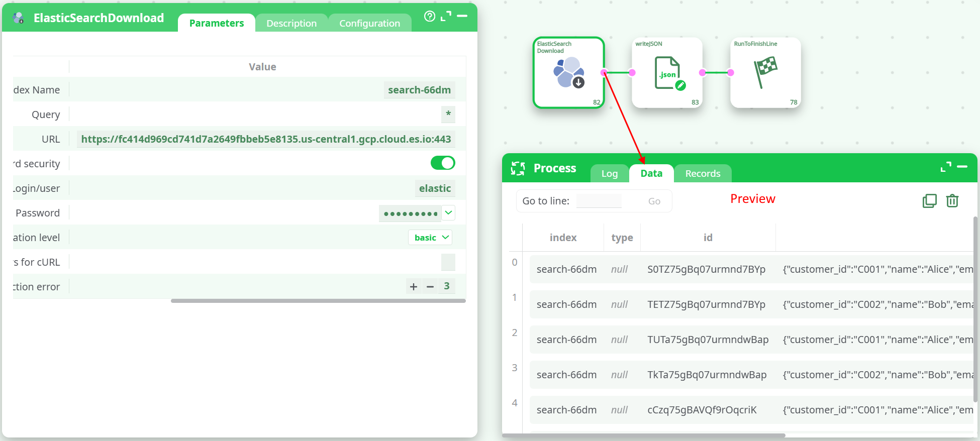Click the output pin of writeJSON node

[703, 73]
